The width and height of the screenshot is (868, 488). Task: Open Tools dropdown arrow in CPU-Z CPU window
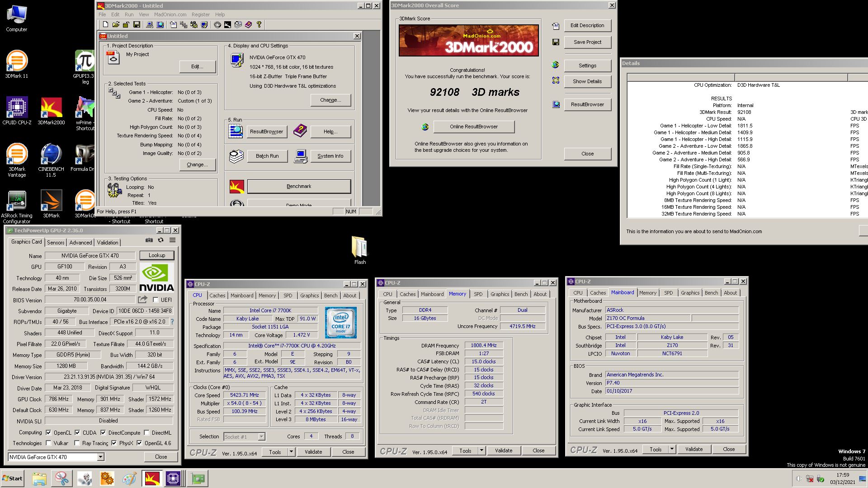(x=291, y=451)
